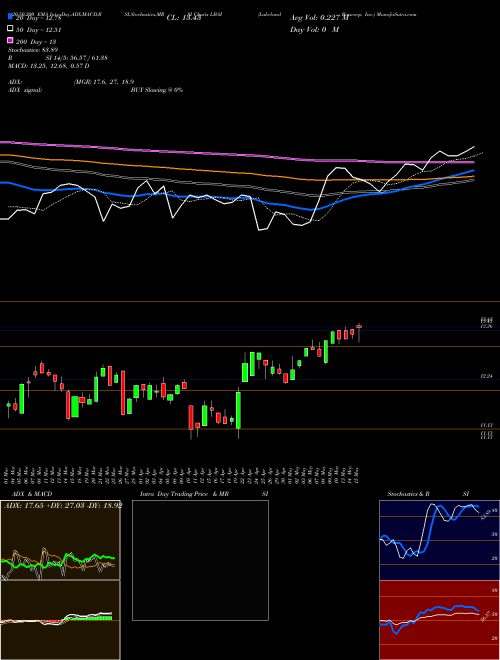Viewport: 500px width, 660px height.
Task: Click the 'Avg Vol: 0.227 M' text
Action: (319, 17)
